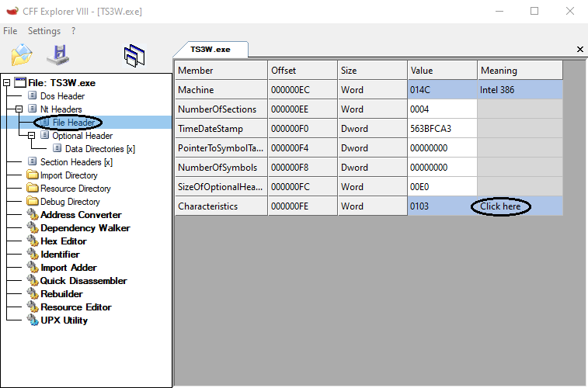Select Quick Disassembler tree label
The image size is (588, 388).
84,281
